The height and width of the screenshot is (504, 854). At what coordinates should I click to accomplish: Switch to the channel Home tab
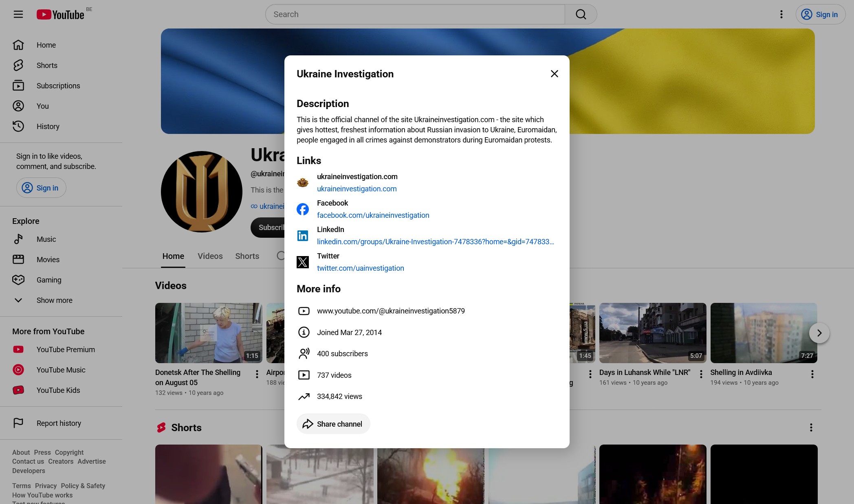[173, 256]
